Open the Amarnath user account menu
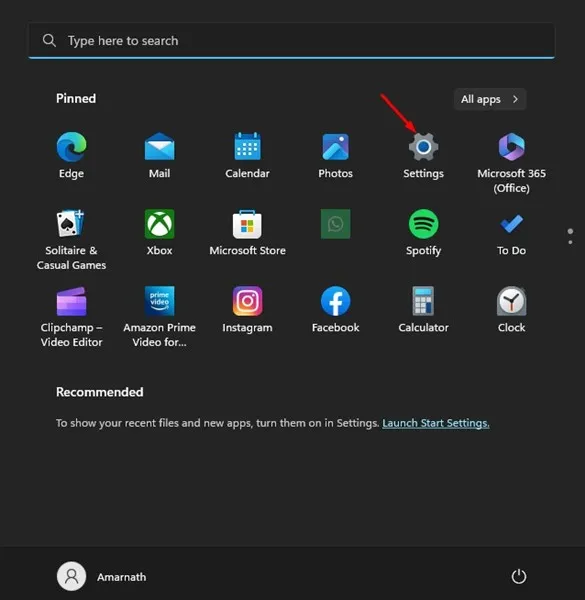Screen dimensions: 585x600 click(x=102, y=577)
